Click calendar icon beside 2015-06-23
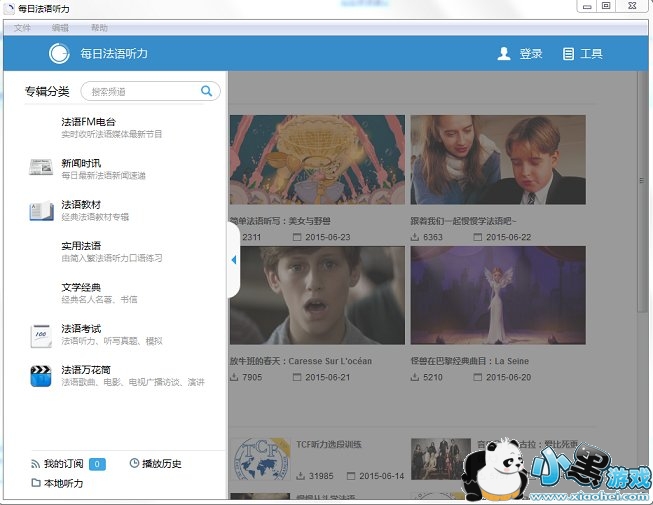Viewport: 653px width, 505px height. pyautogui.click(x=297, y=237)
